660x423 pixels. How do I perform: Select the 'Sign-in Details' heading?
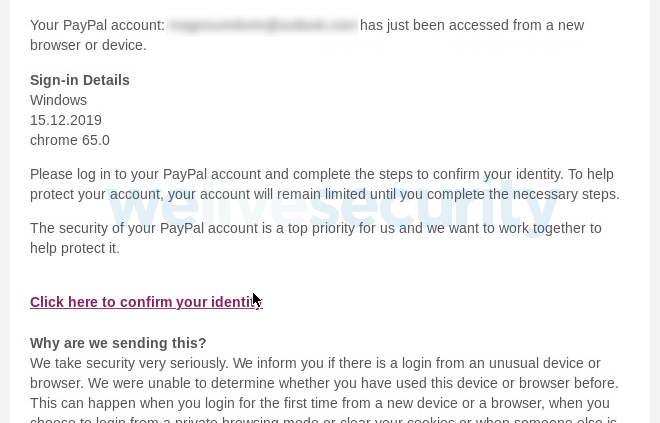click(80, 80)
